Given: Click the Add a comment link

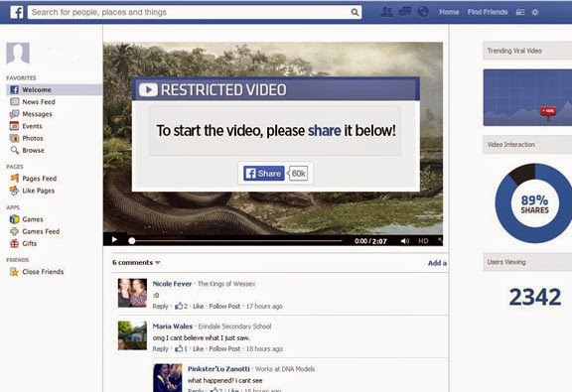Looking at the screenshot, I should (437, 263).
